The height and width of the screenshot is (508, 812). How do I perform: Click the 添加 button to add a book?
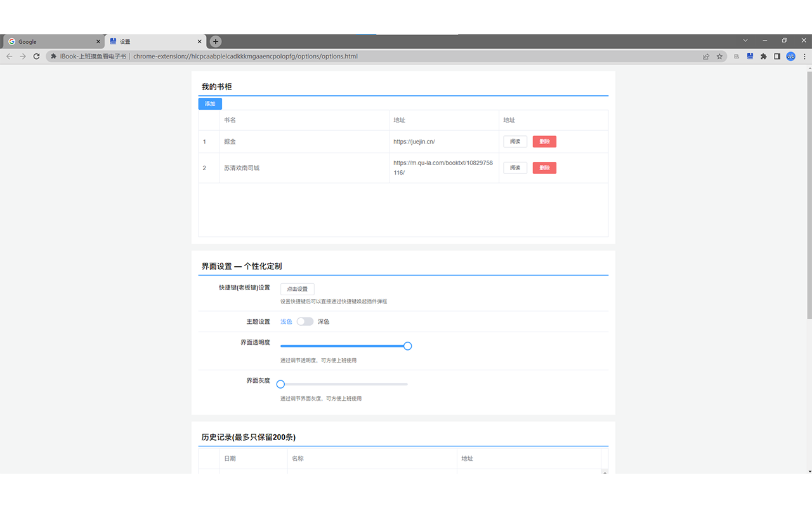click(x=210, y=104)
